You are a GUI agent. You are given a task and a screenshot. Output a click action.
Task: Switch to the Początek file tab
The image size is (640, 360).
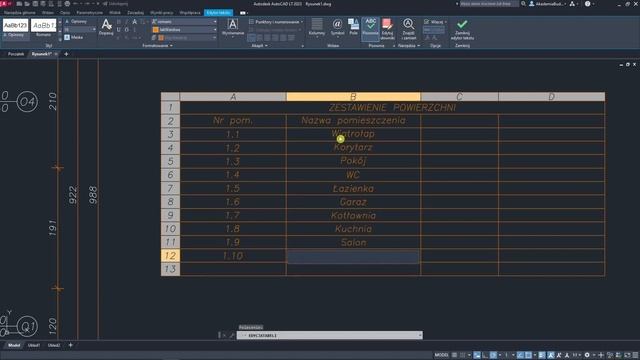click(x=16, y=54)
